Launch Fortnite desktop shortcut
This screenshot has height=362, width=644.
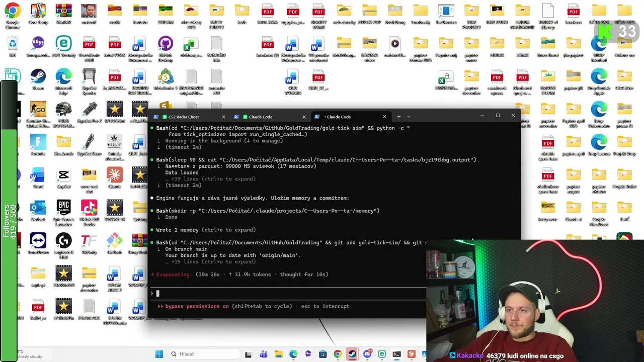(x=38, y=144)
